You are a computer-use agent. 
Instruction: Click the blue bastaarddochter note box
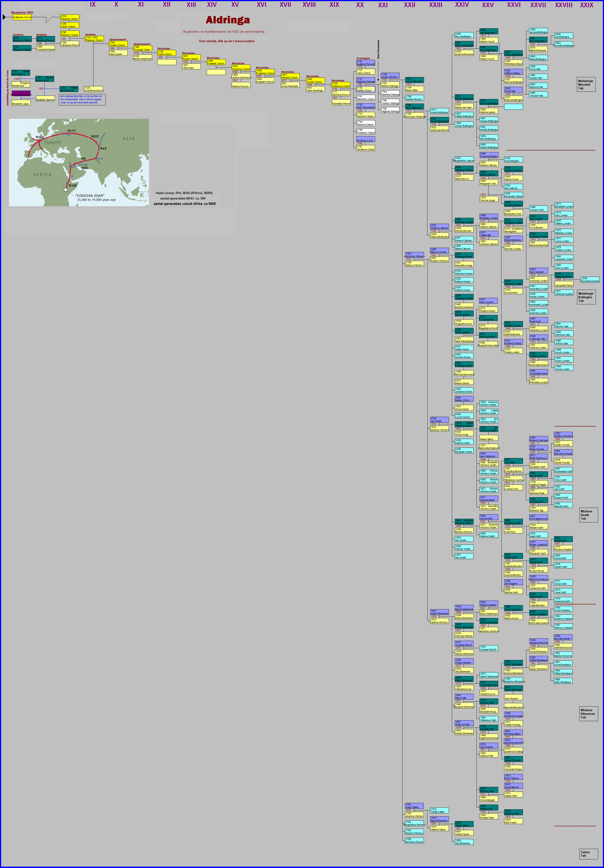82,99
